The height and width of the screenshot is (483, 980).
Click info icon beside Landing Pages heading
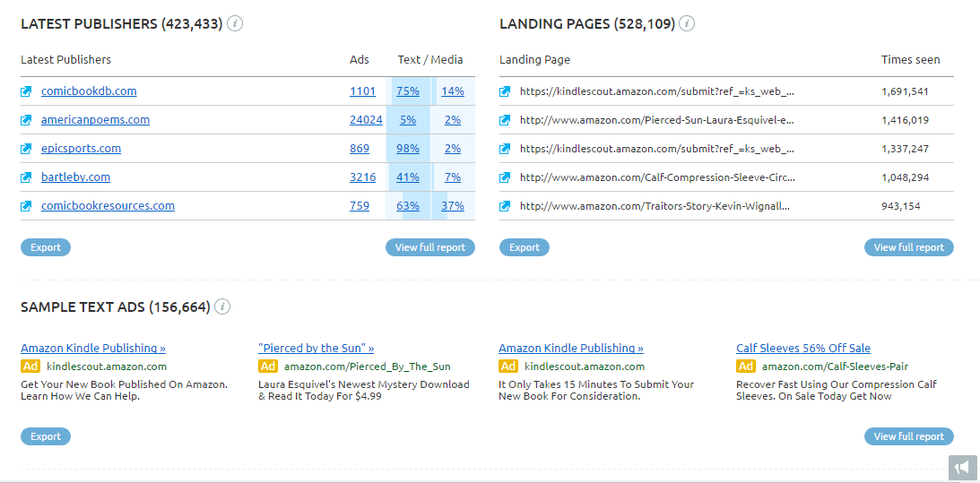click(687, 24)
